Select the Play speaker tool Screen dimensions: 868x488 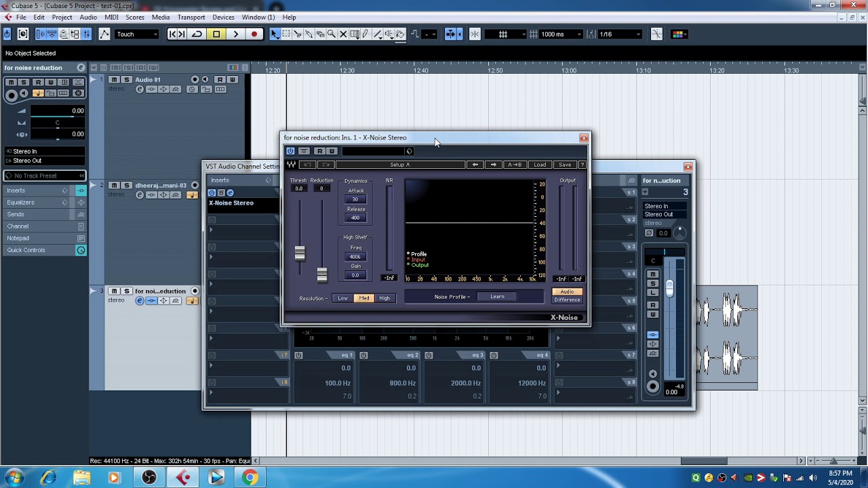[389, 34]
